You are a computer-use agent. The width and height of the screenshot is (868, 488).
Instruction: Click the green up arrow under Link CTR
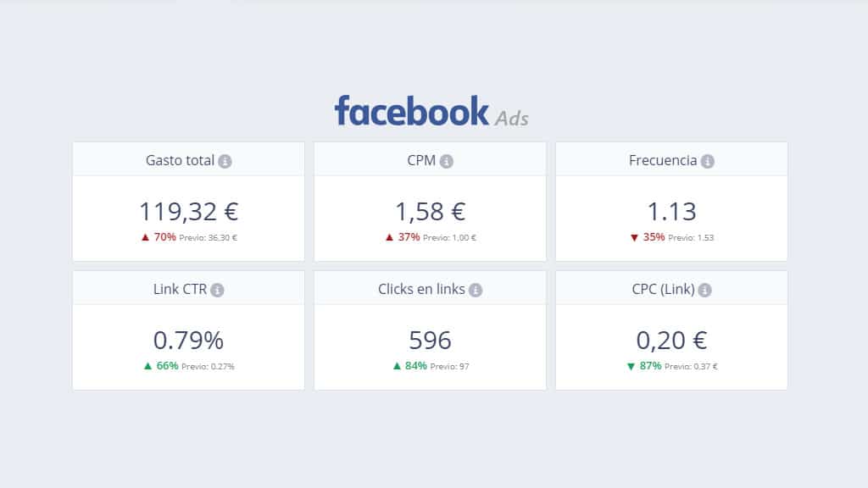(x=148, y=366)
